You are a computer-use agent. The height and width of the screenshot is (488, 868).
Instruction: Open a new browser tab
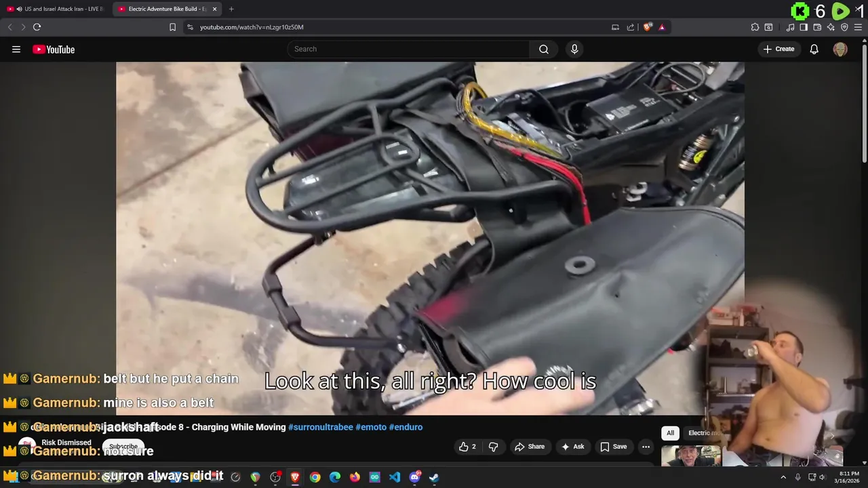tap(231, 9)
